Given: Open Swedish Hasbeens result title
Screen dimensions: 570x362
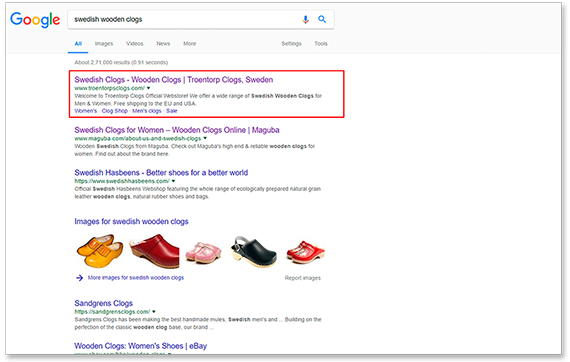Looking at the screenshot, I should [161, 173].
